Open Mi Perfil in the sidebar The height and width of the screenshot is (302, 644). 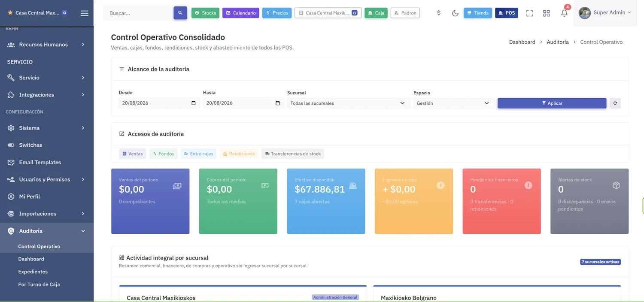point(46,196)
